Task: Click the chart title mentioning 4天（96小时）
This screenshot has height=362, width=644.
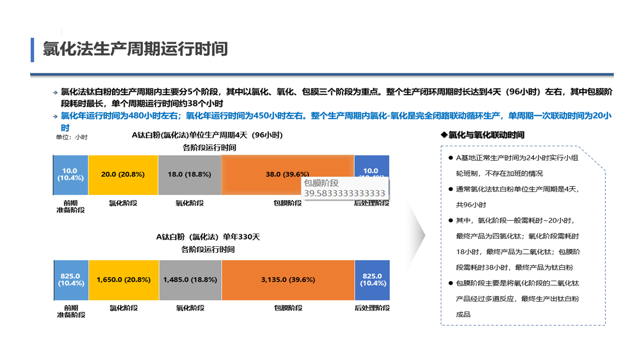Action: click(x=208, y=135)
